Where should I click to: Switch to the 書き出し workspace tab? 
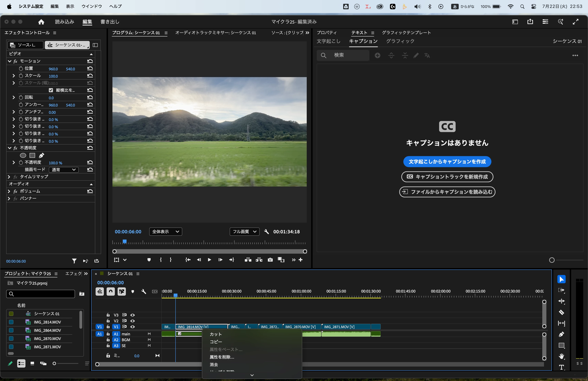(x=110, y=22)
